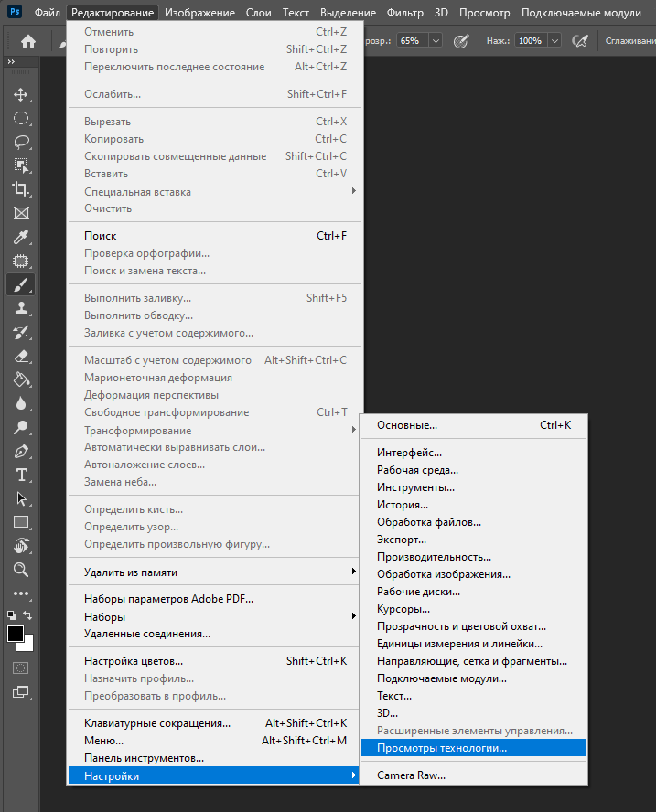Open the Выделение menu
Screen dimensions: 656x812
[348, 13]
